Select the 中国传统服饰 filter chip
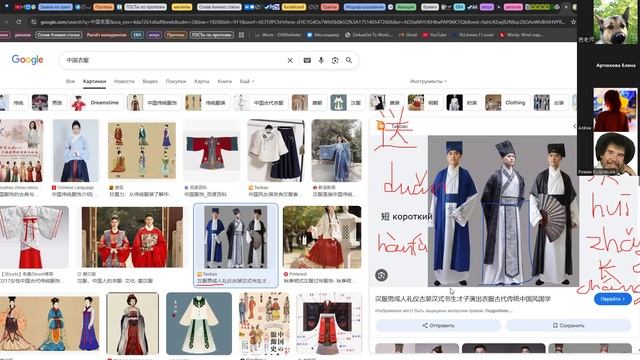The image size is (640, 360). pos(154,103)
